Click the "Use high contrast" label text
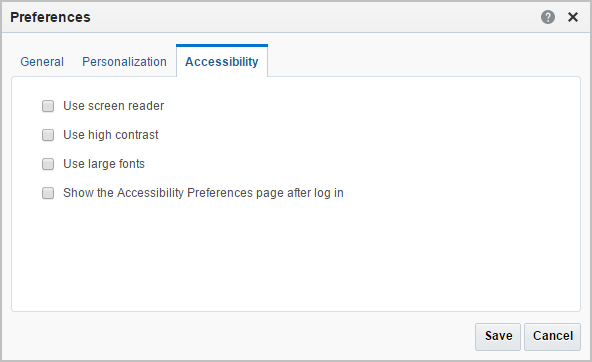This screenshot has height=362, width=592. [111, 135]
